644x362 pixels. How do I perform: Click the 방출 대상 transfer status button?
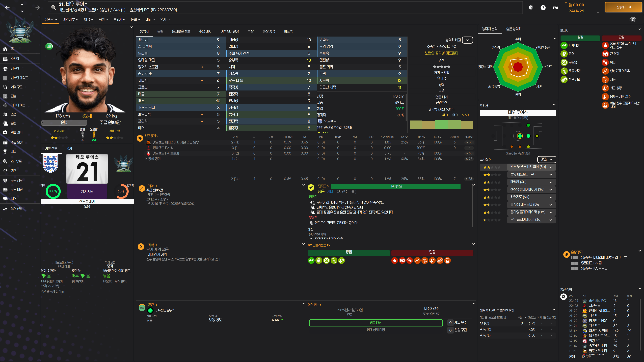click(x=375, y=323)
